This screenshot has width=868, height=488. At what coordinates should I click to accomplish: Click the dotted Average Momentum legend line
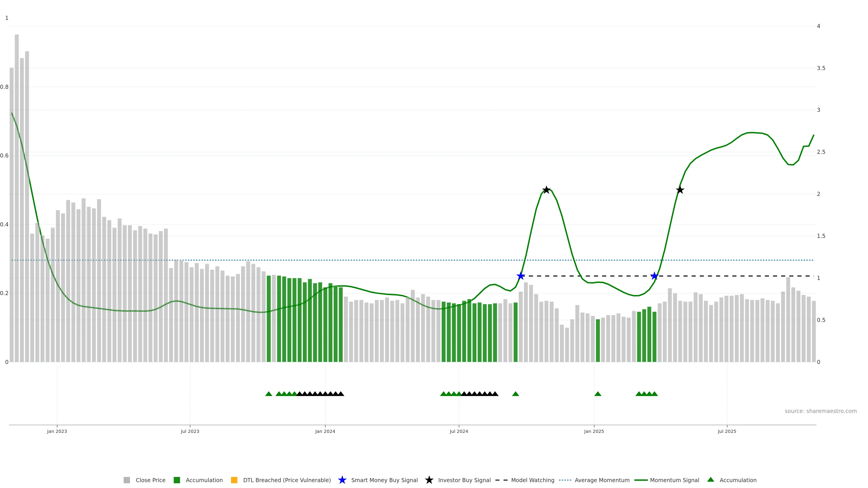565,480
